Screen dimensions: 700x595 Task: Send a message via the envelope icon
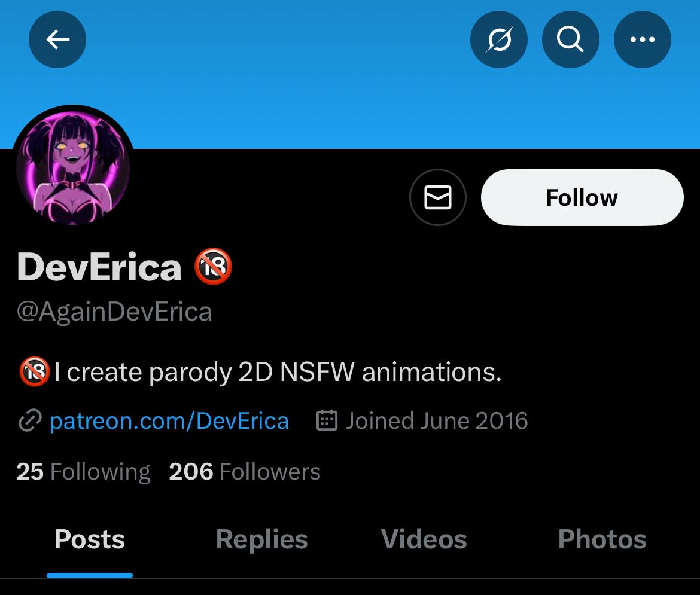pyautogui.click(x=437, y=197)
